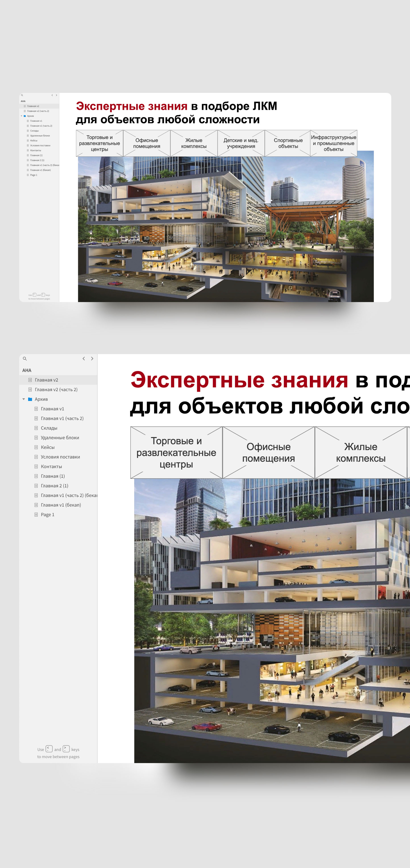The height and width of the screenshot is (868, 410).
Task: Collapse the Архив folder triangle in large sidebar
Action: point(24,399)
